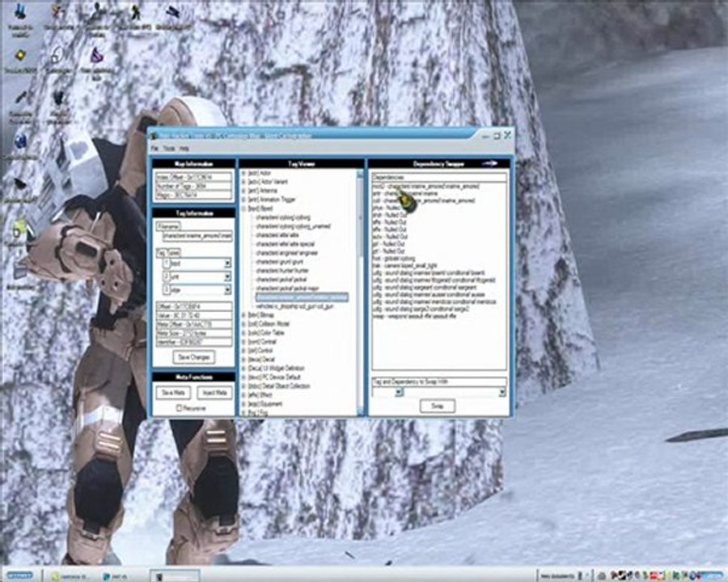728x582 pixels.
Task: Click the Inject Meta button
Action: click(214, 393)
